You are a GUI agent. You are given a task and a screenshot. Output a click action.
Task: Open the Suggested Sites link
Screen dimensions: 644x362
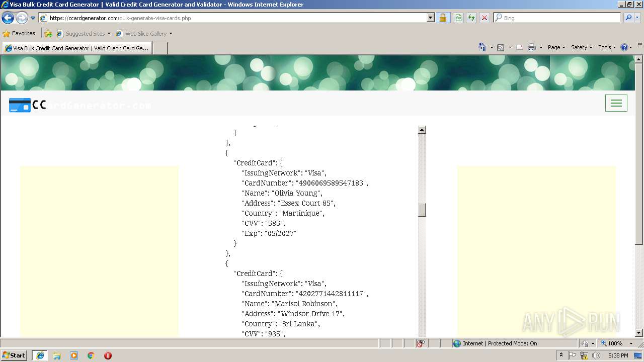(83, 34)
